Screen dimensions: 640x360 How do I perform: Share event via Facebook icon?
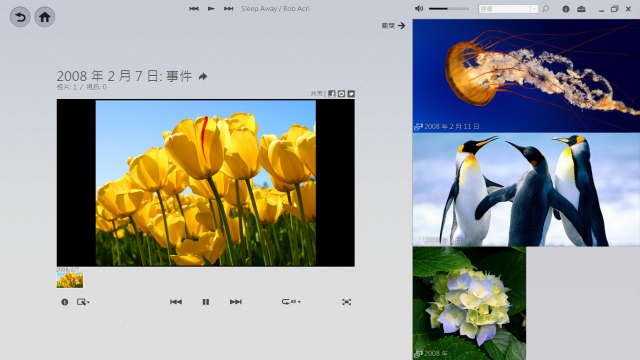332,93
